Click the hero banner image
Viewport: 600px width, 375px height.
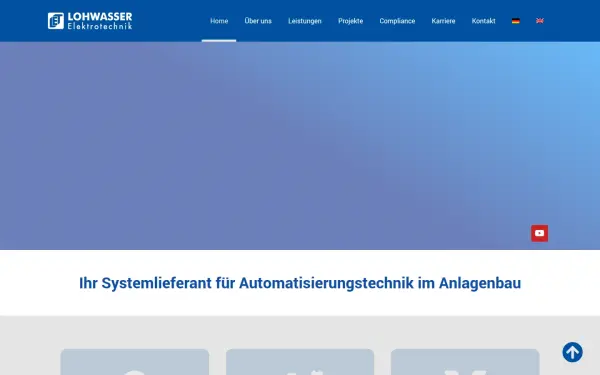pos(300,146)
